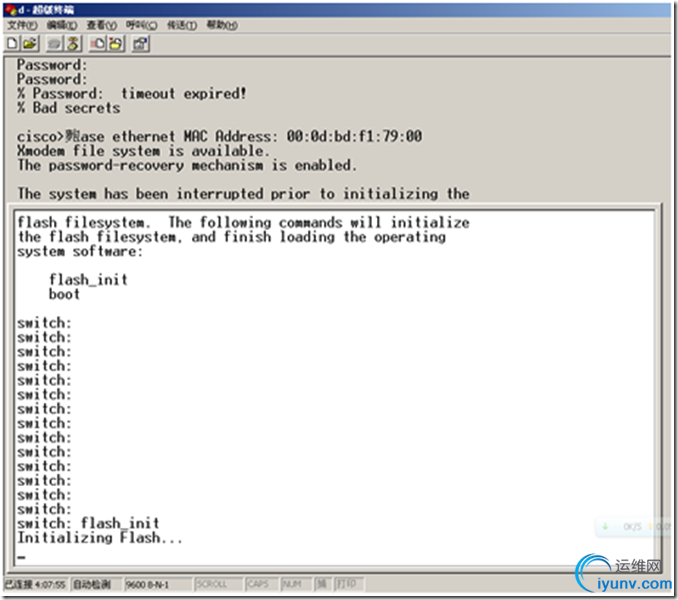
Task: Click the Call (connect) phone icon
Action: pyautogui.click(x=55, y=43)
